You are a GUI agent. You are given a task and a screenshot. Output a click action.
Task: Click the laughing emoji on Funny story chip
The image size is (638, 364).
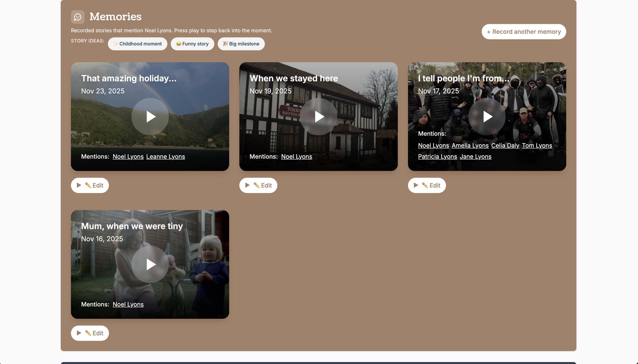[x=178, y=44]
